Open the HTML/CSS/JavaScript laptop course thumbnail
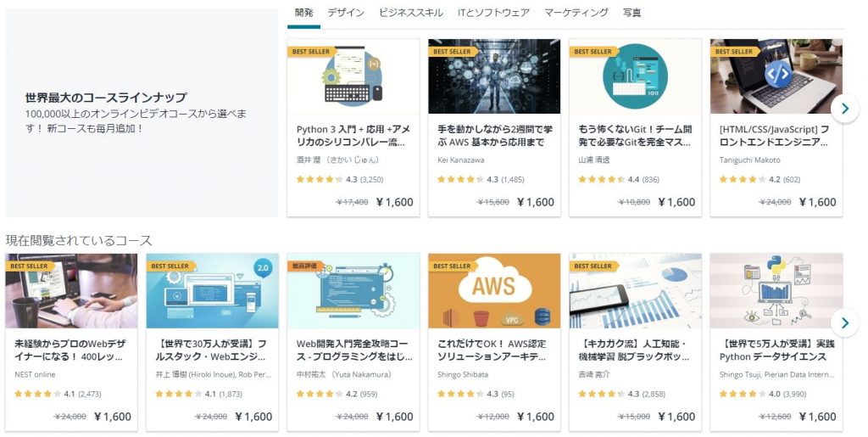This screenshot has width=868, height=437. tap(776, 76)
